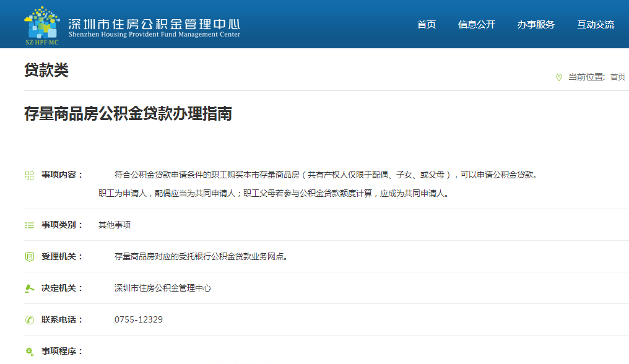Click the 其他事项 category value
Viewport: 629px width, 364px height.
click(x=115, y=225)
